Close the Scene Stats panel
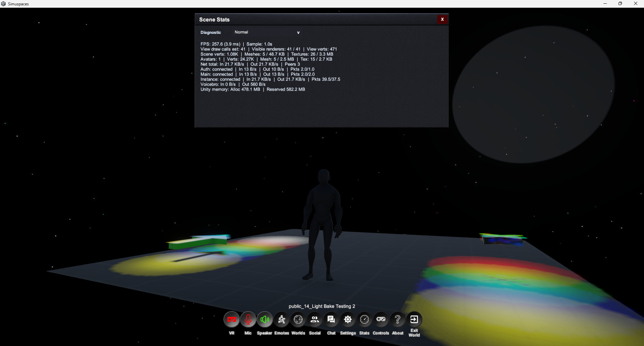The height and width of the screenshot is (346, 644). coord(442,19)
